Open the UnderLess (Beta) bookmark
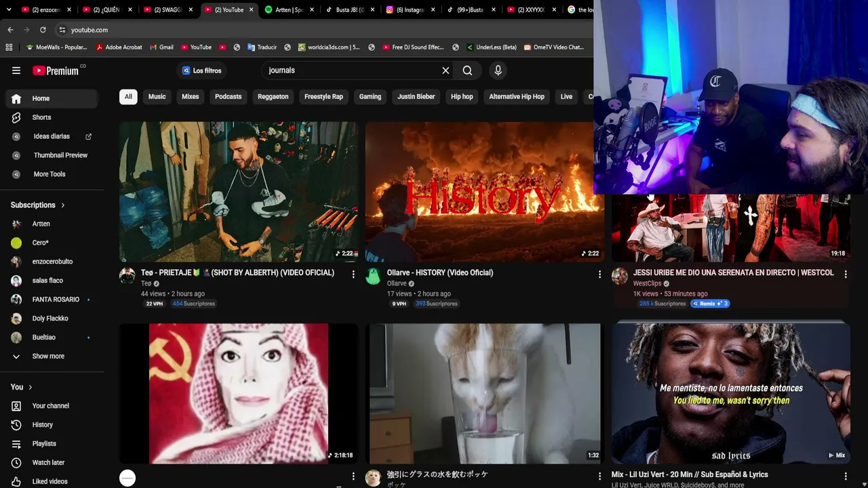This screenshot has height=488, width=868. coord(491,47)
